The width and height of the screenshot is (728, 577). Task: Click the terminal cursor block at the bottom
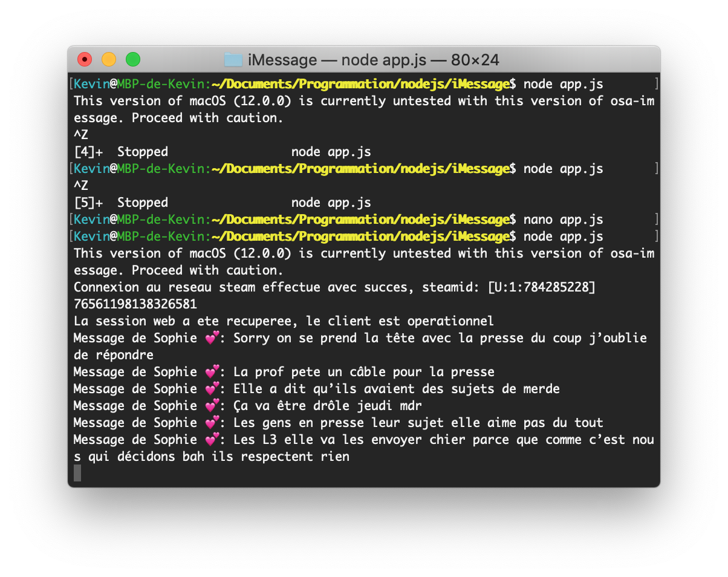coord(77,473)
